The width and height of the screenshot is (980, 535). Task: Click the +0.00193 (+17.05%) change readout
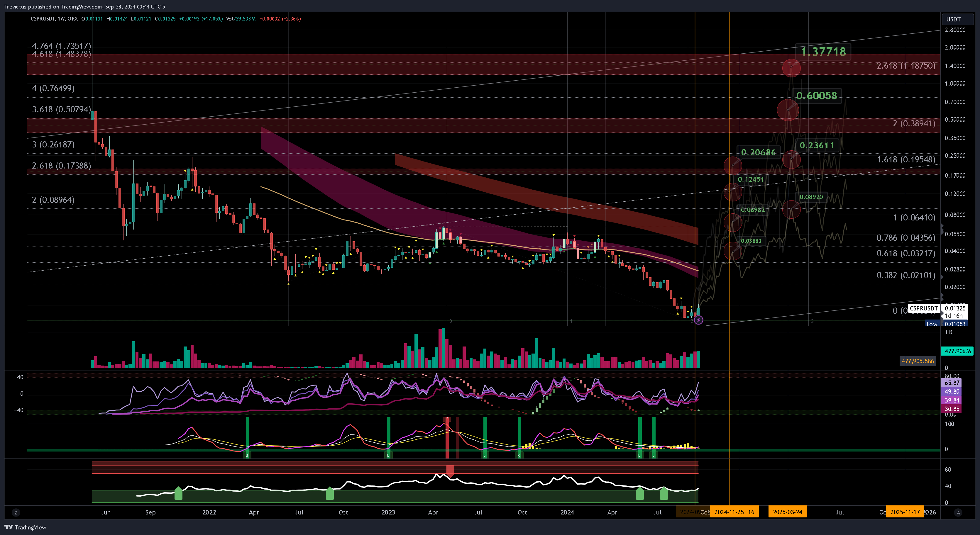coord(201,19)
